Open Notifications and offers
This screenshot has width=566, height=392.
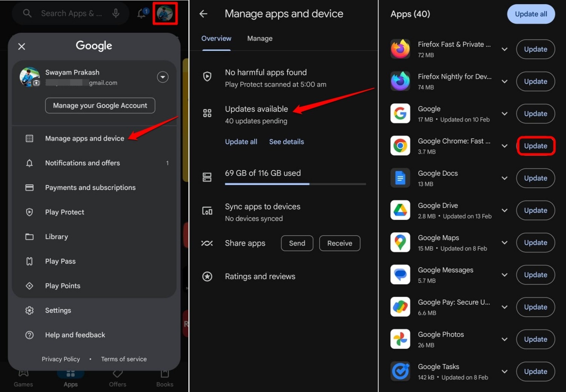tap(94, 163)
